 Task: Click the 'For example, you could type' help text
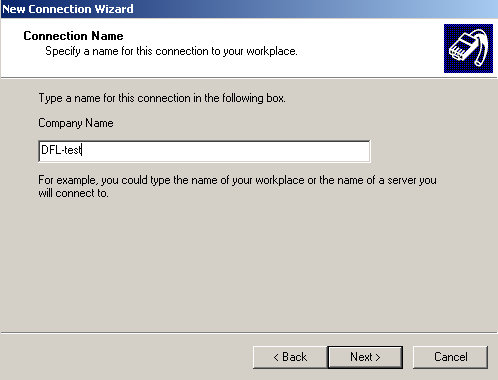[x=237, y=180]
